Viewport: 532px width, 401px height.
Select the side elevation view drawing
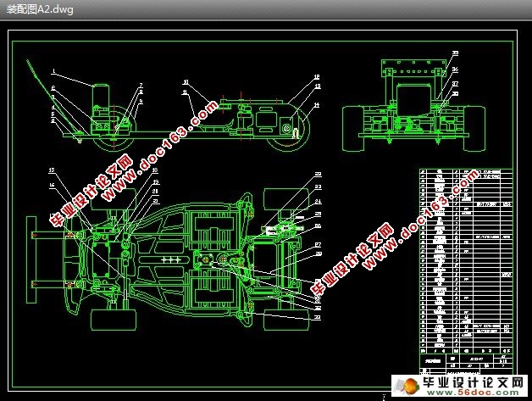169,105
